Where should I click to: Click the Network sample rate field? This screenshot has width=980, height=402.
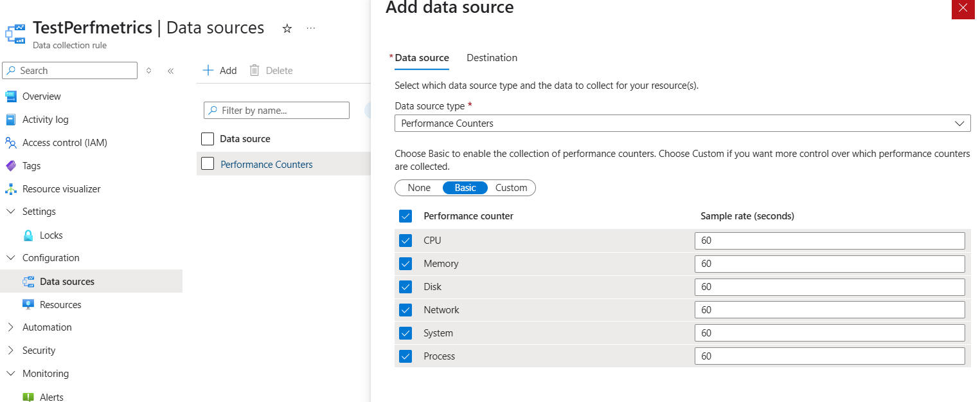[x=830, y=310]
